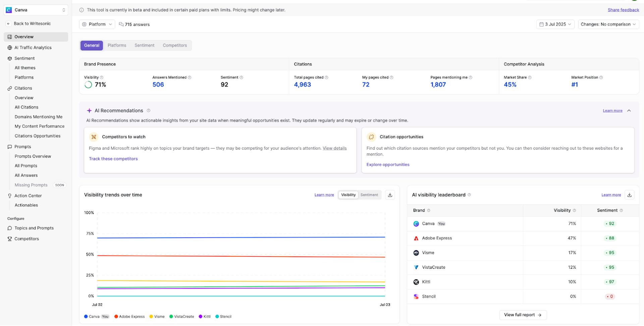Viewport: 644px width, 326px height.
Task: Collapse the AI Recommendations section
Action: click(629, 111)
